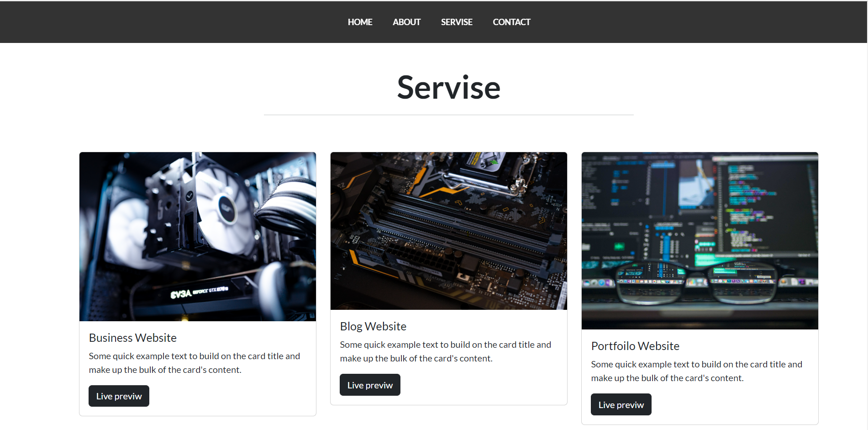Select the SERVISE menu item
This screenshot has width=868, height=430.
click(x=457, y=21)
